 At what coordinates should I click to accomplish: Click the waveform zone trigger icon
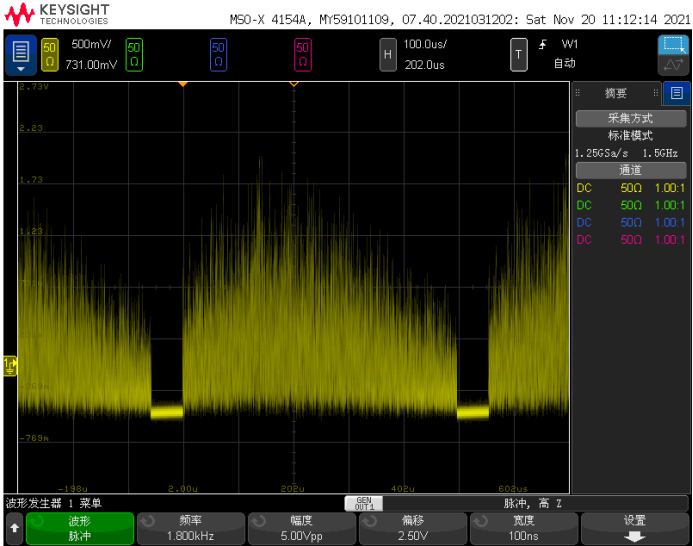click(x=673, y=66)
